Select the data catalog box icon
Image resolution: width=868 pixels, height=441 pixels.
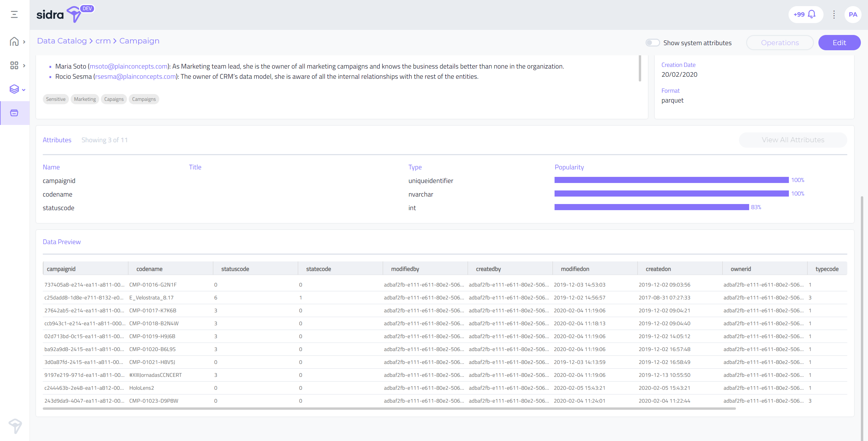14,113
